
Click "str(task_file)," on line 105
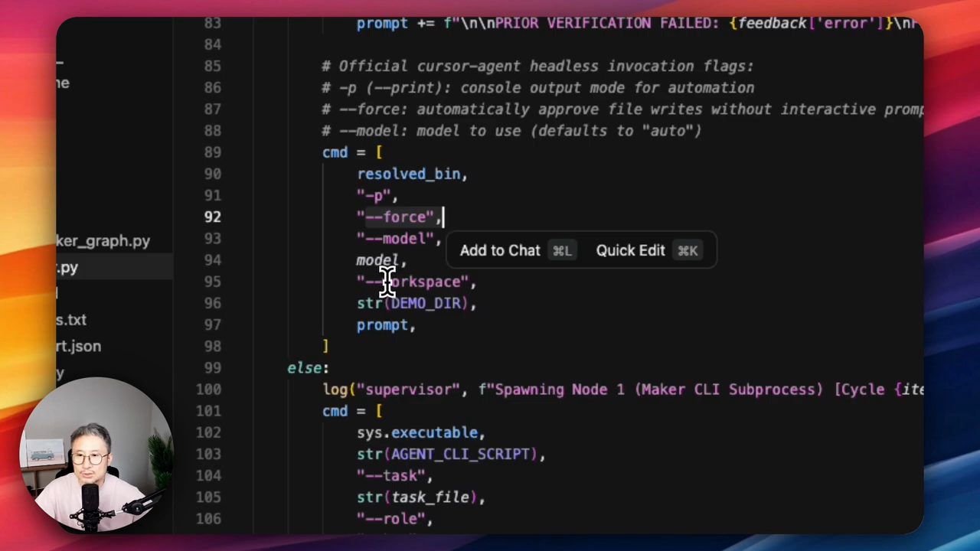[420, 497]
